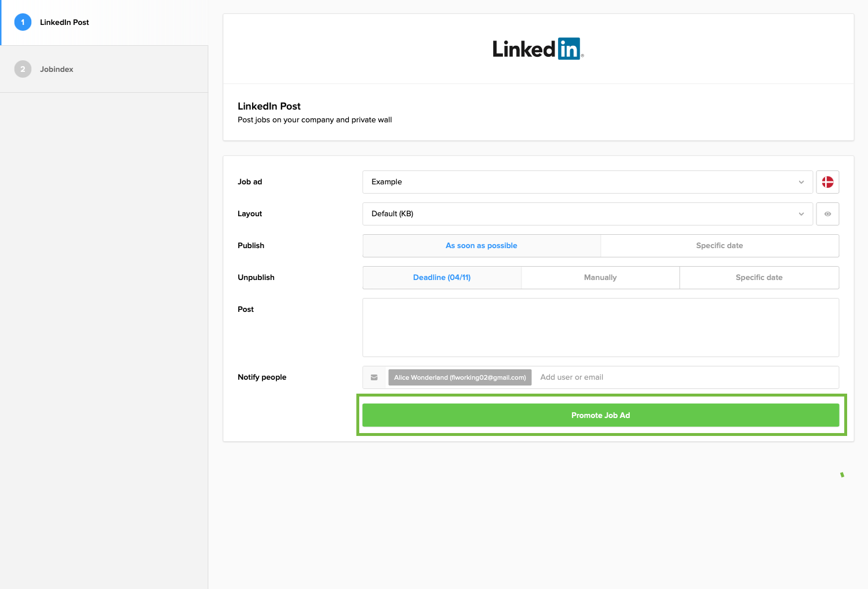The width and height of the screenshot is (868, 589).
Task: Click the step 2 circle icon
Action: (x=23, y=69)
